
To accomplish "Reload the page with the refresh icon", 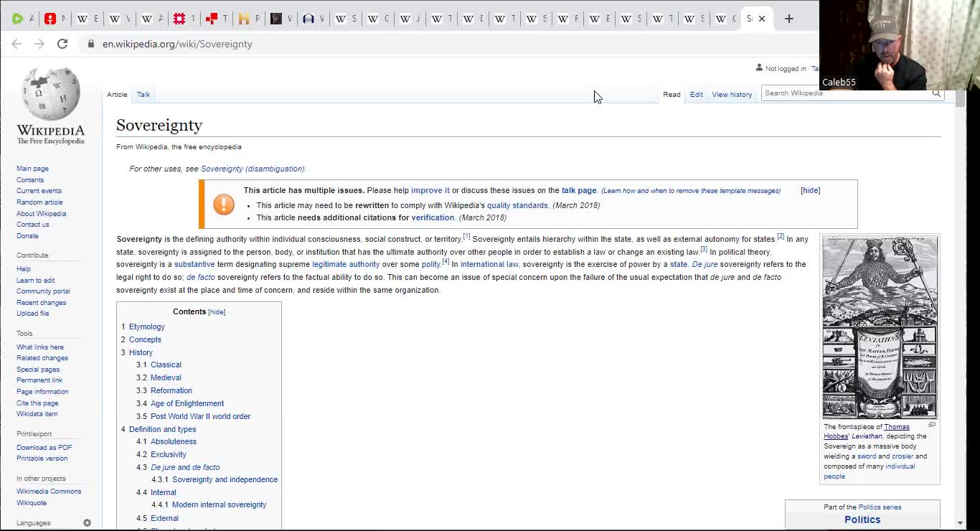I will click(62, 44).
